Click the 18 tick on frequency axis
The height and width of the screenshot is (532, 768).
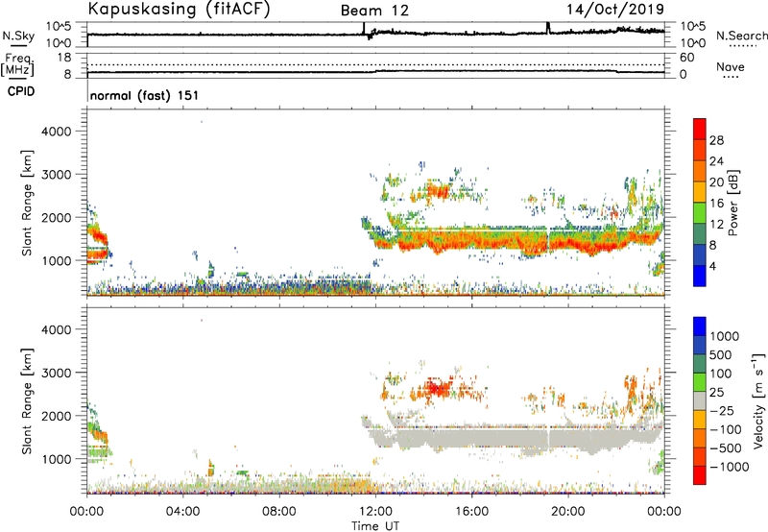tap(64, 58)
